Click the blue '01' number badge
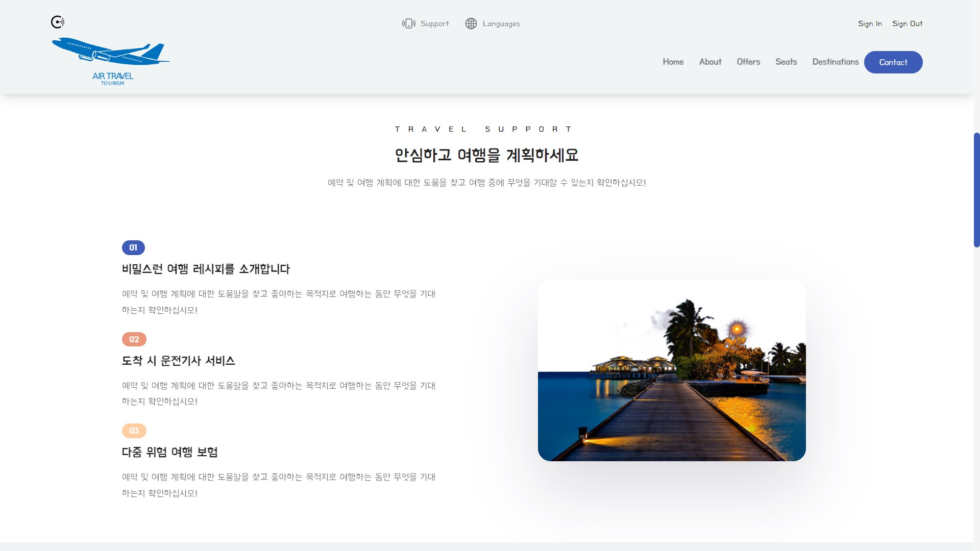 click(134, 247)
